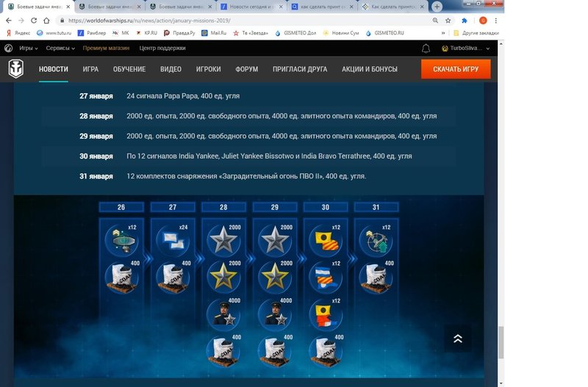588x387 pixels.
Task: Click the silver star 2000 icon under 28
Action: [x=224, y=240]
